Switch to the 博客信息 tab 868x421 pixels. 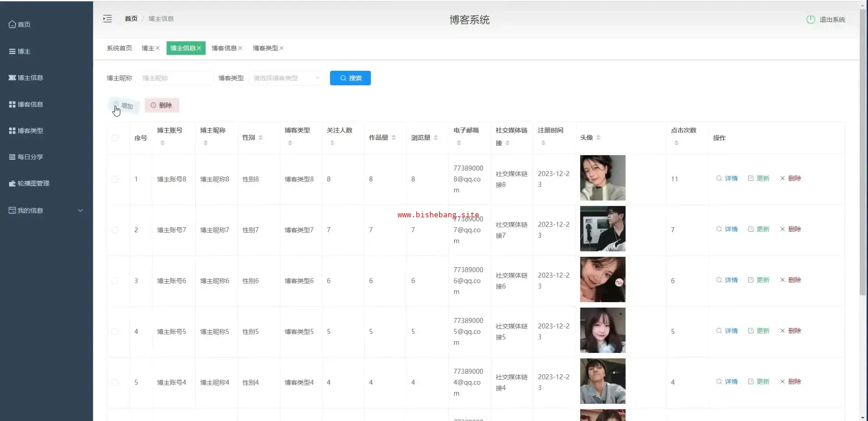click(224, 48)
